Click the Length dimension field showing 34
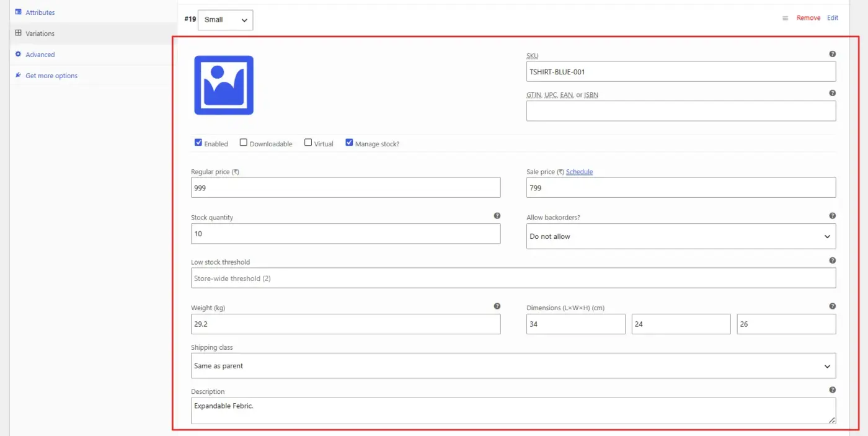This screenshot has width=868, height=436. click(x=575, y=324)
